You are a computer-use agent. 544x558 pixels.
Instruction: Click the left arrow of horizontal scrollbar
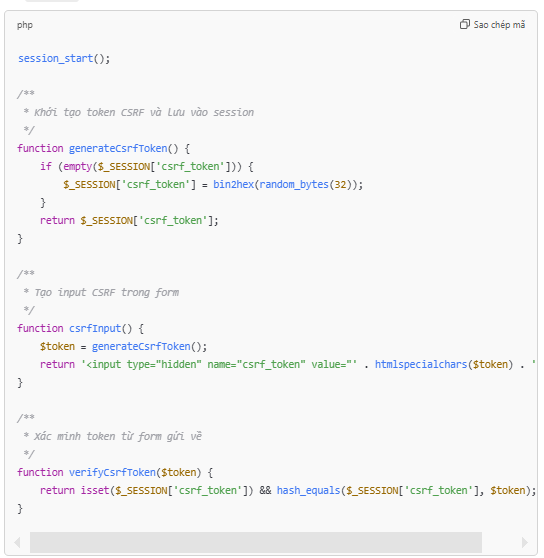[x=17, y=542]
